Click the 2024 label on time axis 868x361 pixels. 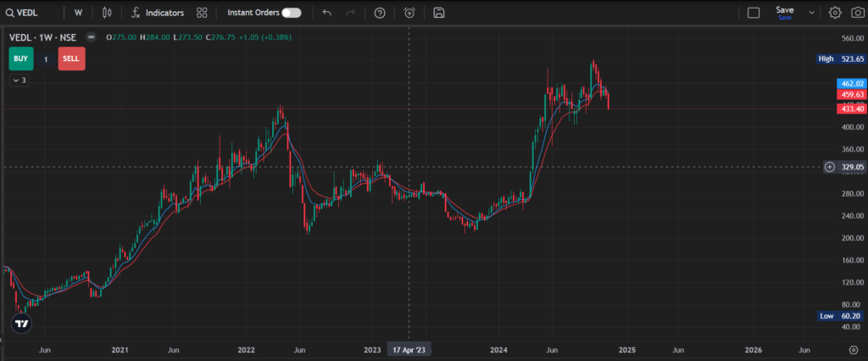498,350
